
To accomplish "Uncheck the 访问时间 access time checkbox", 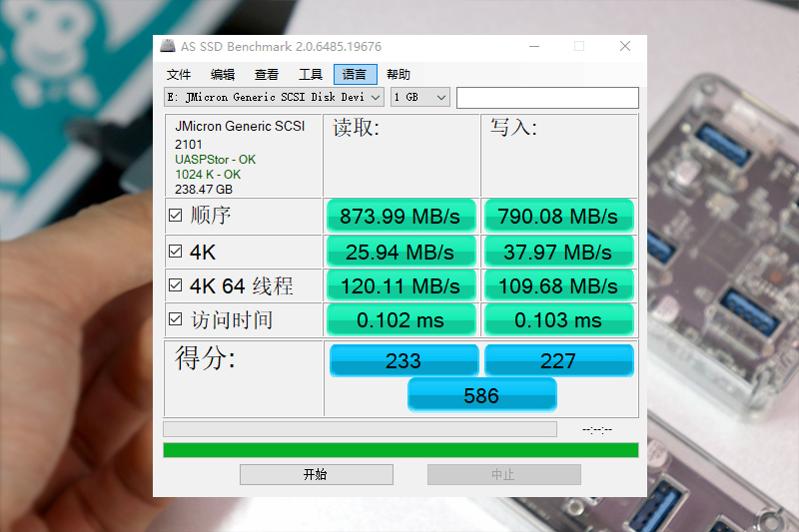I will tap(176, 319).
